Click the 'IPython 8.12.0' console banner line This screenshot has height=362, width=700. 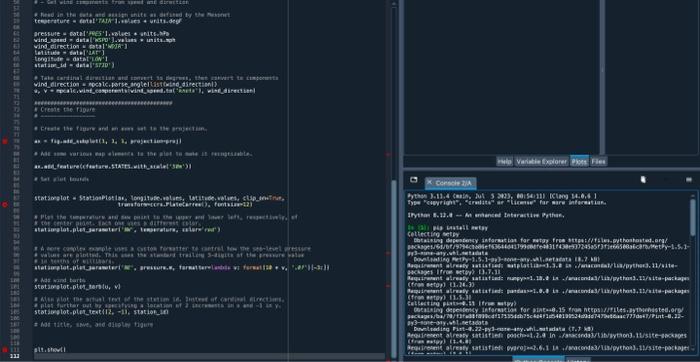[x=486, y=215]
